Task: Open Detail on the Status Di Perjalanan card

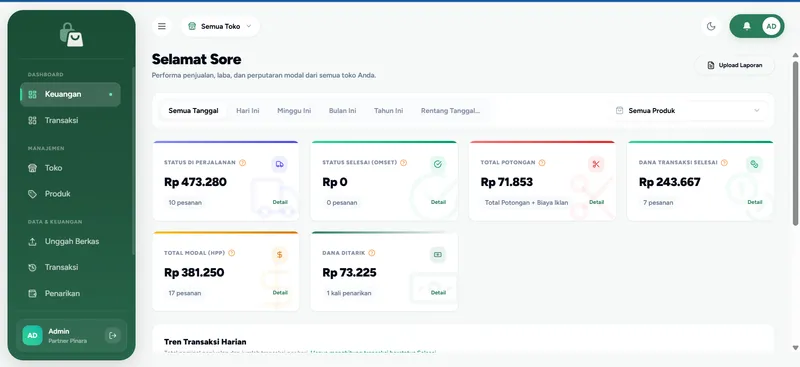Action: point(280,202)
